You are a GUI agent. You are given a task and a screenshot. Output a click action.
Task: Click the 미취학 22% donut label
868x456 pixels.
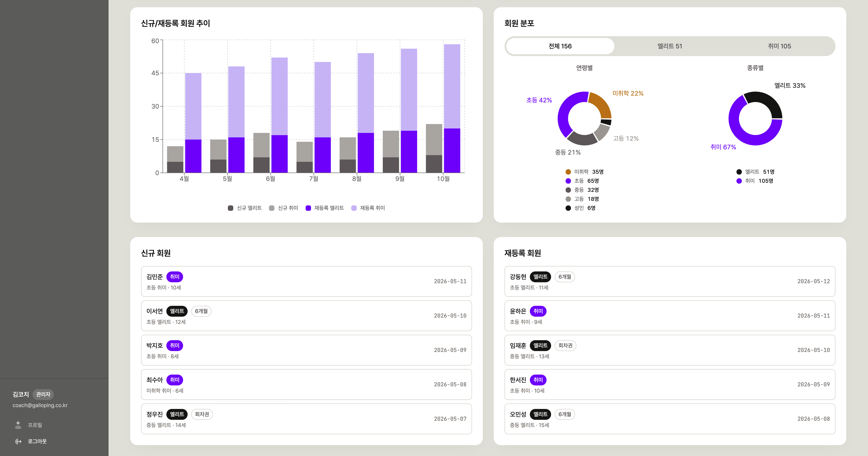click(628, 93)
